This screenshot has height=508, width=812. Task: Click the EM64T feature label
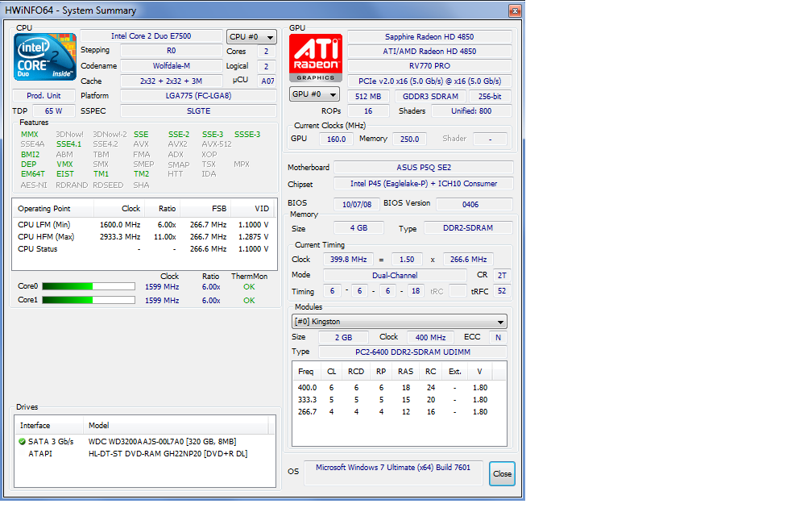pyautogui.click(x=32, y=174)
